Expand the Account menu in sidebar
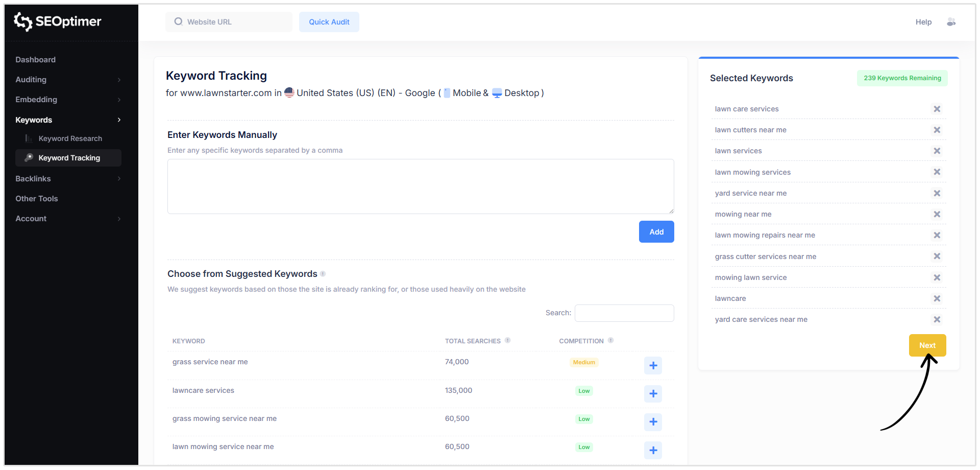The width and height of the screenshot is (980, 470). coord(68,219)
